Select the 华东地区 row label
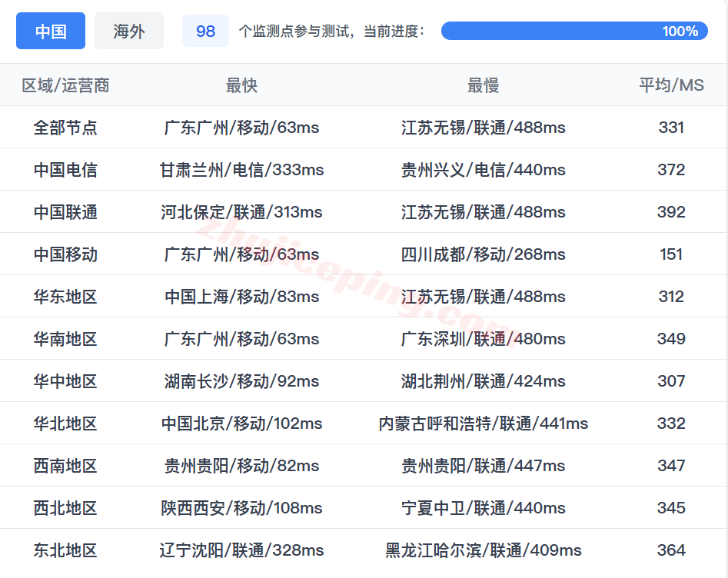The image size is (728, 578). (x=65, y=296)
